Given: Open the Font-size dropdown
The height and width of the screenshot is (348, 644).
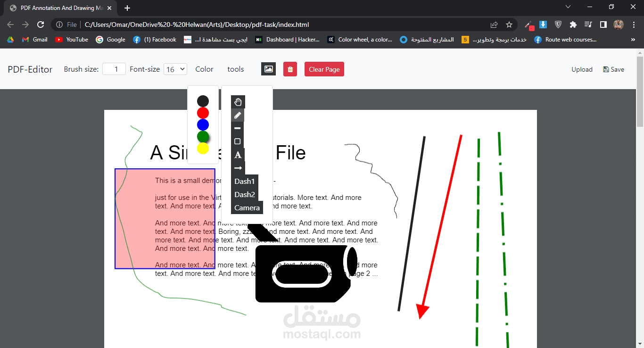Looking at the screenshot, I should (x=175, y=69).
